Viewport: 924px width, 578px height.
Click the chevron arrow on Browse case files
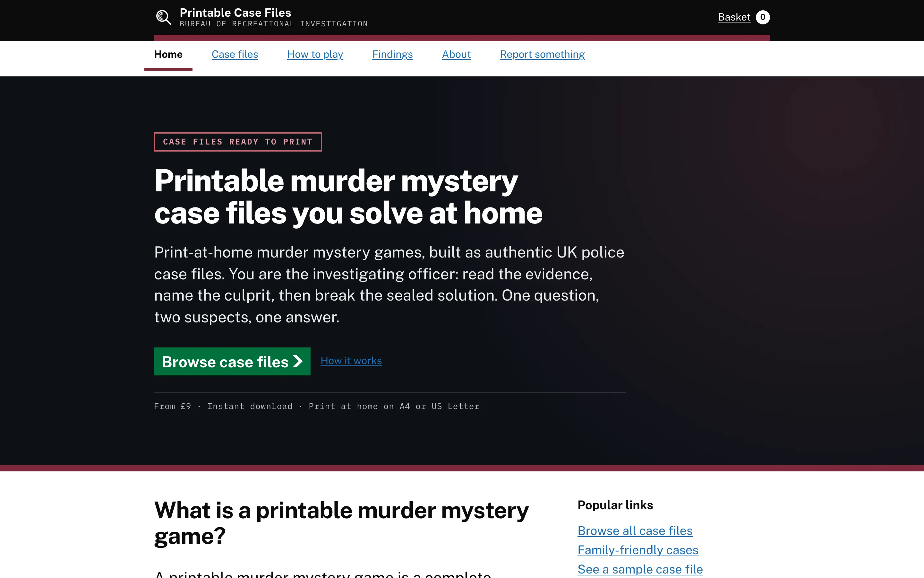(297, 361)
